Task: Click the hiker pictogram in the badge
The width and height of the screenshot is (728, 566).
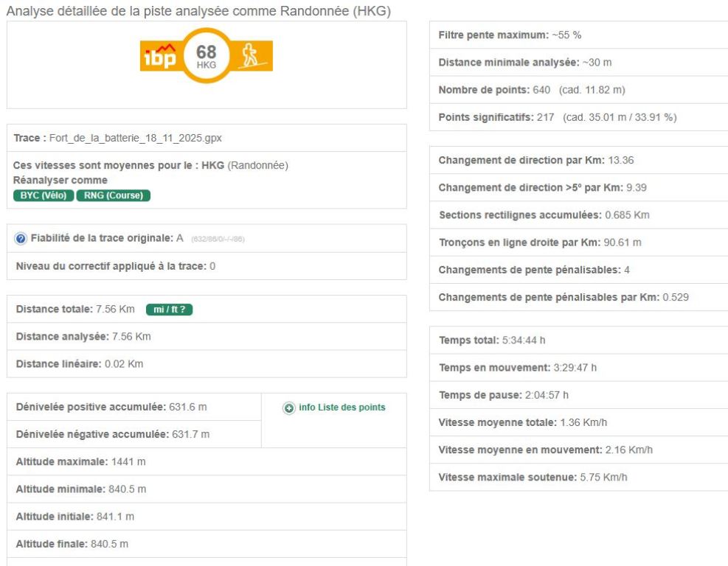Action: click(x=253, y=55)
